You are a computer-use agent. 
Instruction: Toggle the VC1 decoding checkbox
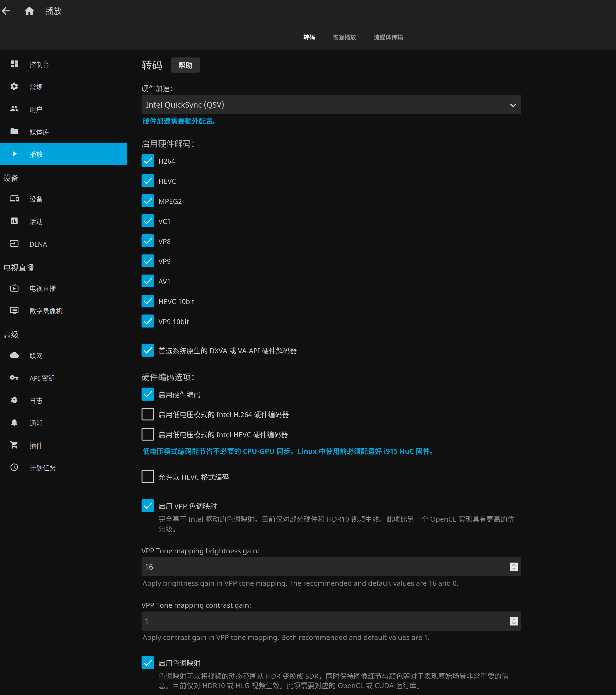click(x=148, y=221)
